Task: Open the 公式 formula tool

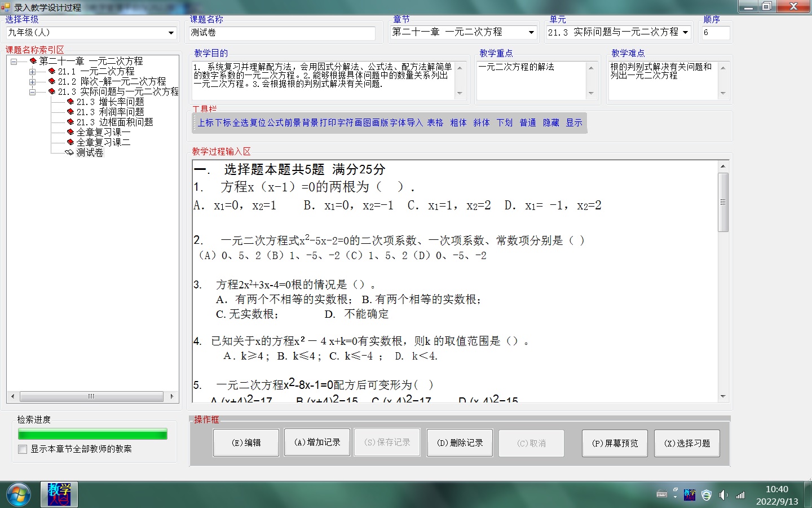Action: pyautogui.click(x=276, y=122)
